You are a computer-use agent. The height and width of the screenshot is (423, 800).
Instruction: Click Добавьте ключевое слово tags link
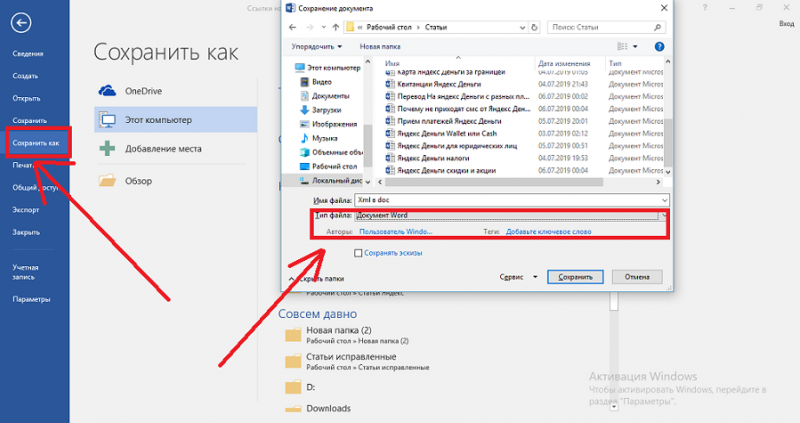pos(548,232)
